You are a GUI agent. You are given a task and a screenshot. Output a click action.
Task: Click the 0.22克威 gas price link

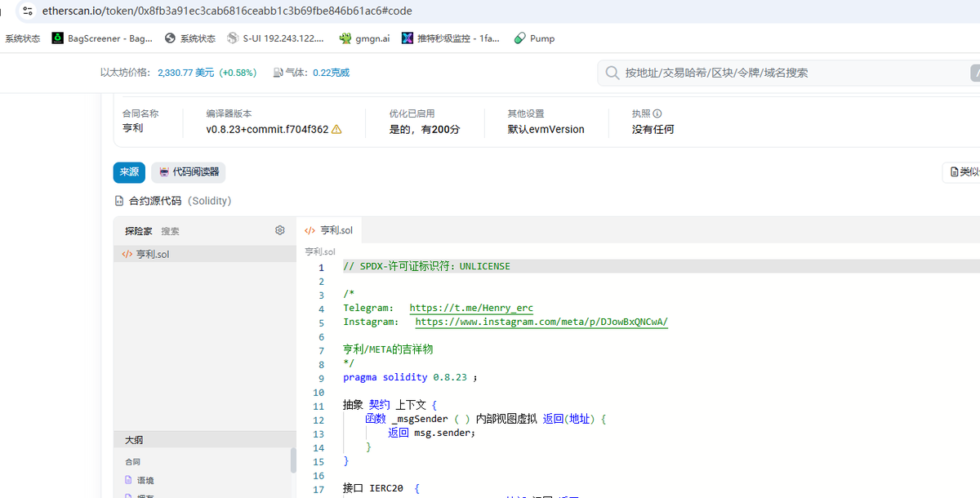pos(331,73)
